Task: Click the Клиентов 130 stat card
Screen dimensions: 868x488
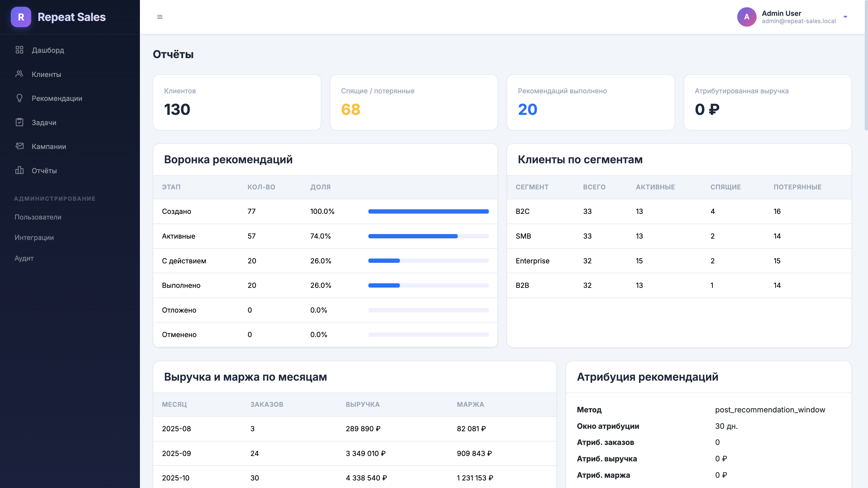Action: (237, 102)
